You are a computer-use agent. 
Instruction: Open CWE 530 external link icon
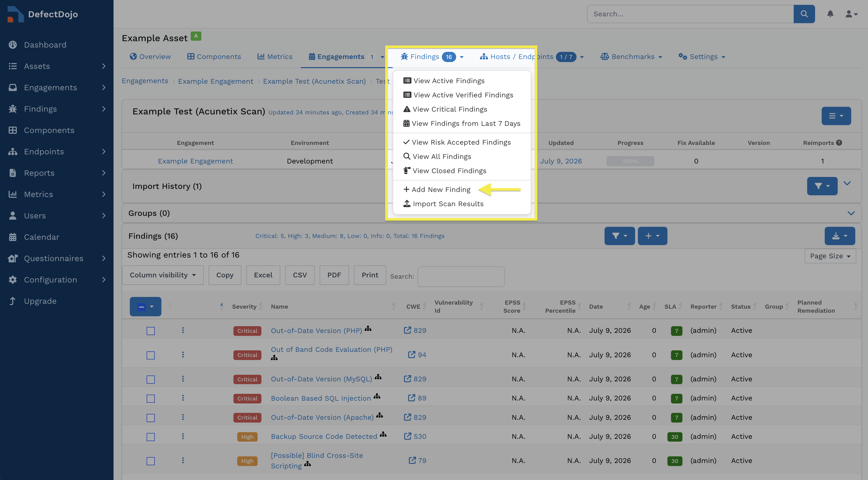pos(407,436)
